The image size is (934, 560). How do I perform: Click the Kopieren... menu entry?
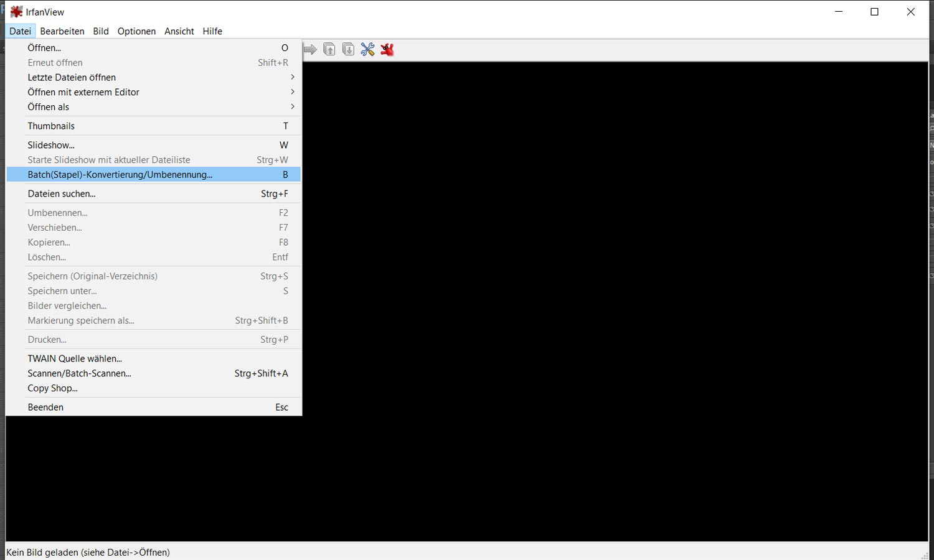[x=153, y=243]
